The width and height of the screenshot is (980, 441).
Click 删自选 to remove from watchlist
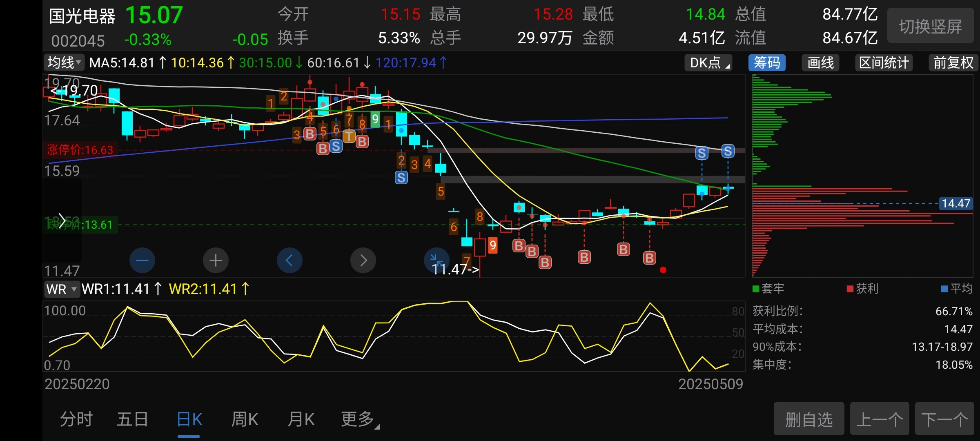[x=809, y=419]
